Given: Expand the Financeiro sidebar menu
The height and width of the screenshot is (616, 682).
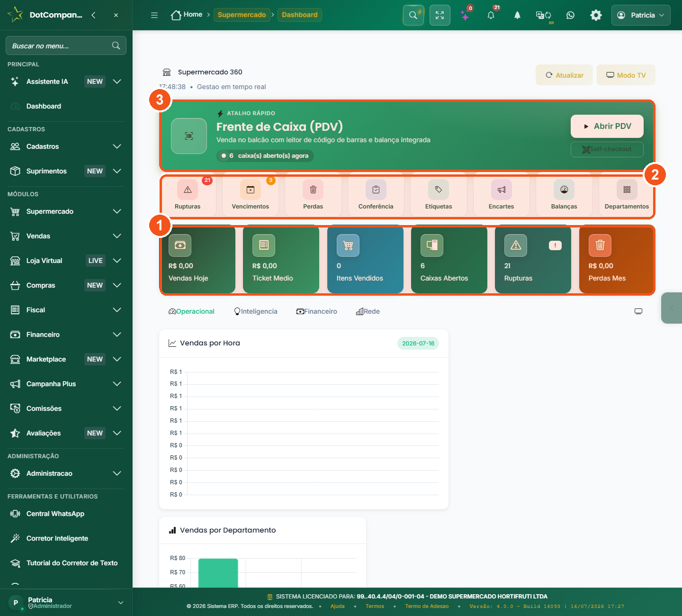Looking at the screenshot, I should (x=66, y=335).
